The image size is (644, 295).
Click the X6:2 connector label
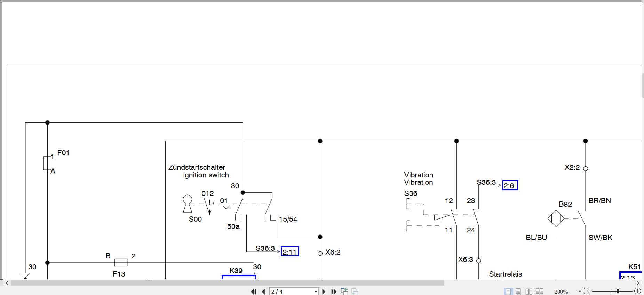tap(333, 252)
